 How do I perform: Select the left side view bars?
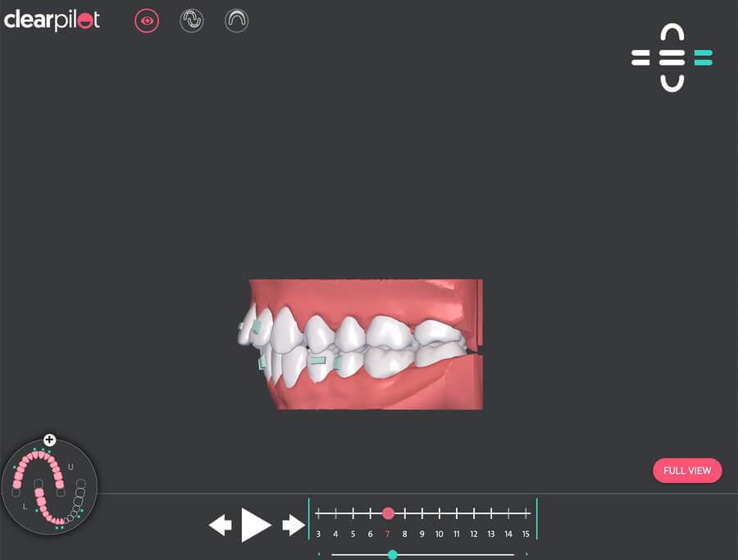point(640,57)
